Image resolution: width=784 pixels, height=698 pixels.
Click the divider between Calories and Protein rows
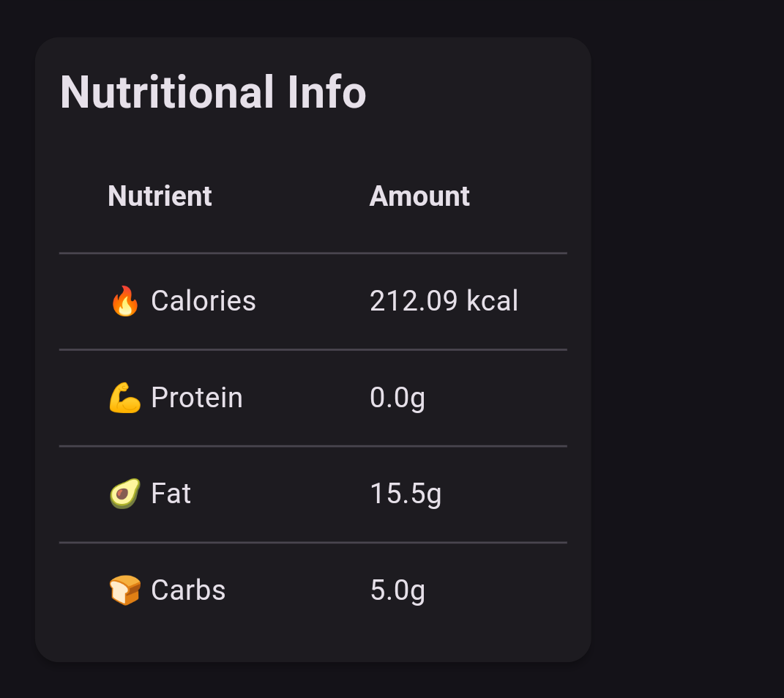(313, 350)
